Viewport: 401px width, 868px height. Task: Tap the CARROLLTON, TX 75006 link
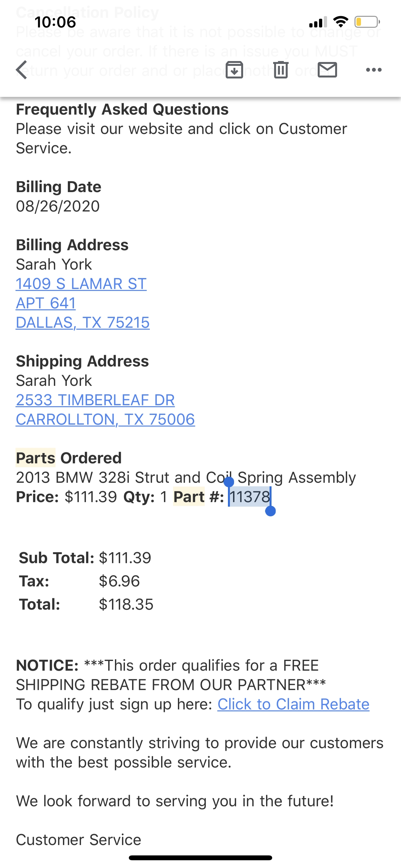(105, 419)
